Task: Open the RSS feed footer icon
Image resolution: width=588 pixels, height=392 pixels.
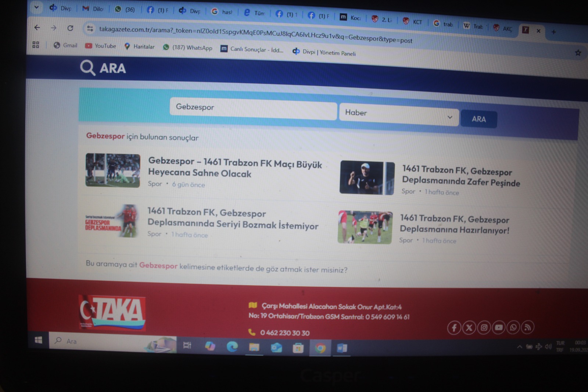Action: (x=527, y=327)
